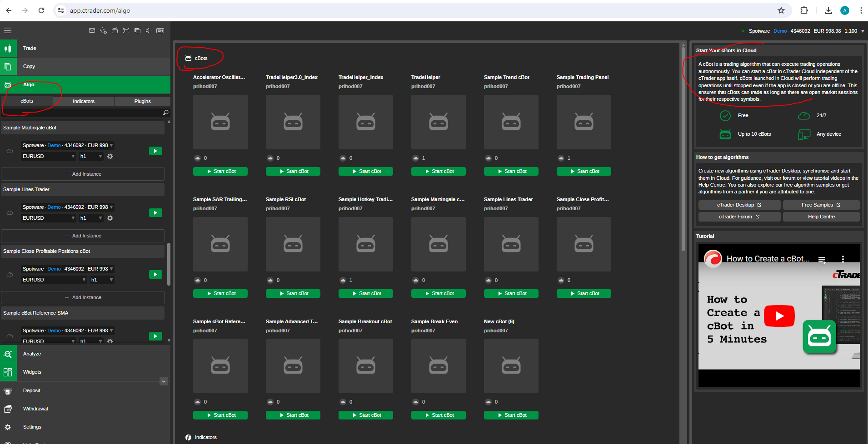Click the Algo robot icon
The height and width of the screenshot is (444, 868).
8,84
